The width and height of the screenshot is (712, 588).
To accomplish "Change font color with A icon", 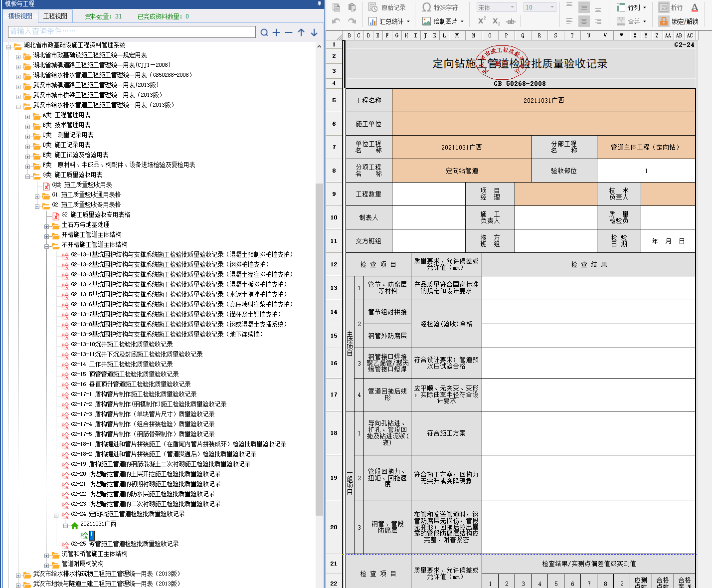I will coord(695,7).
